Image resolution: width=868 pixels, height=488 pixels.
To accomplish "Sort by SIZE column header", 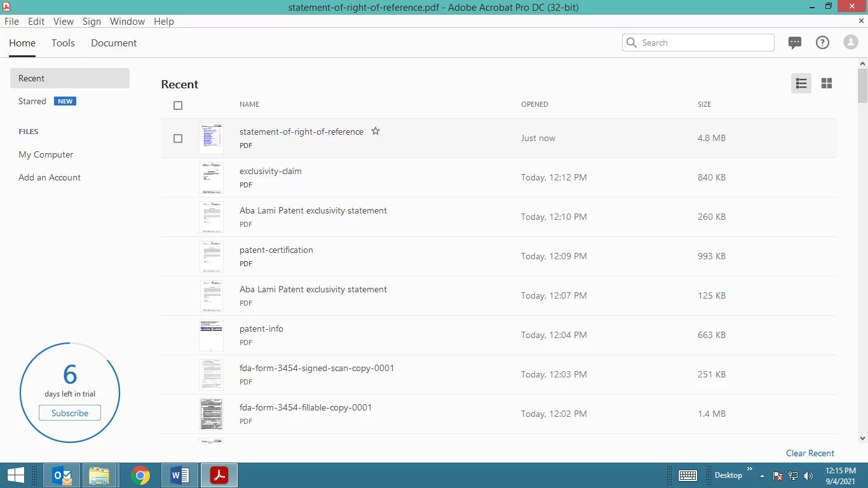I will 704,104.
